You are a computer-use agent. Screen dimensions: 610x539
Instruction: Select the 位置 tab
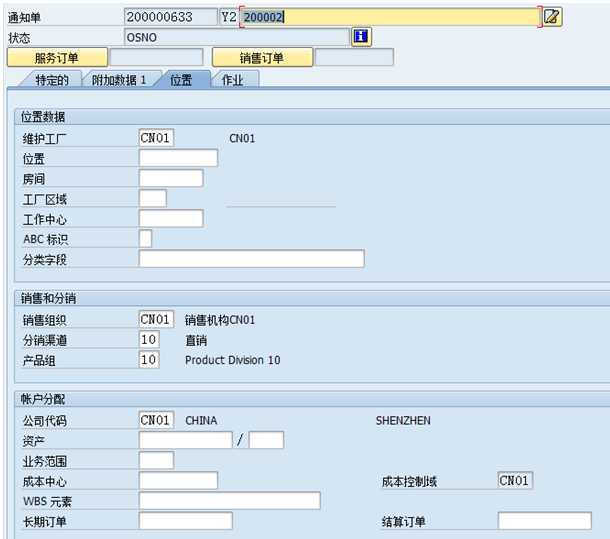[x=182, y=80]
